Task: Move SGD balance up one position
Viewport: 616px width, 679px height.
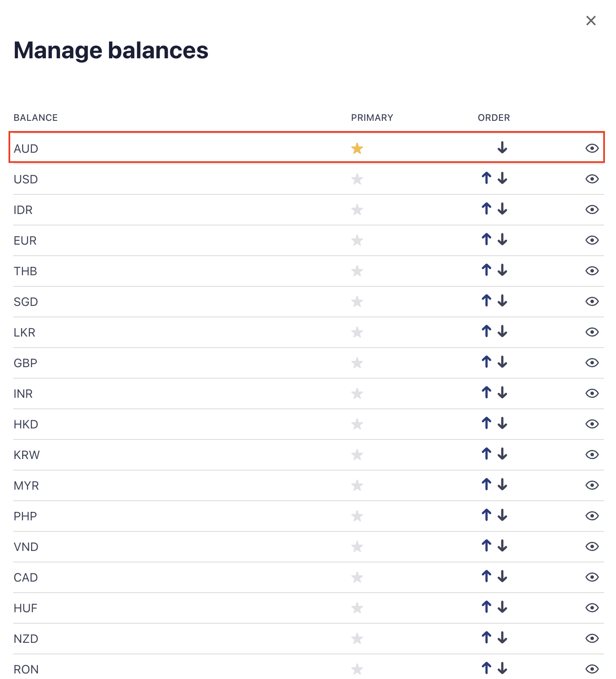Action: pyautogui.click(x=486, y=301)
